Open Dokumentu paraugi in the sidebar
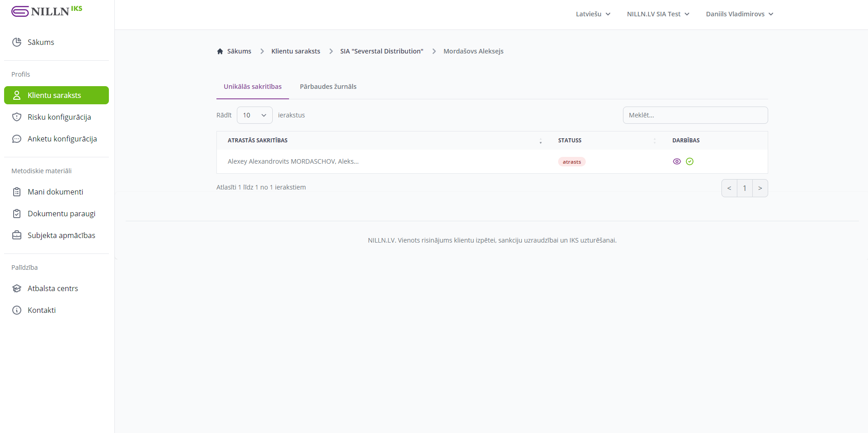This screenshot has width=868, height=433. pos(56,214)
